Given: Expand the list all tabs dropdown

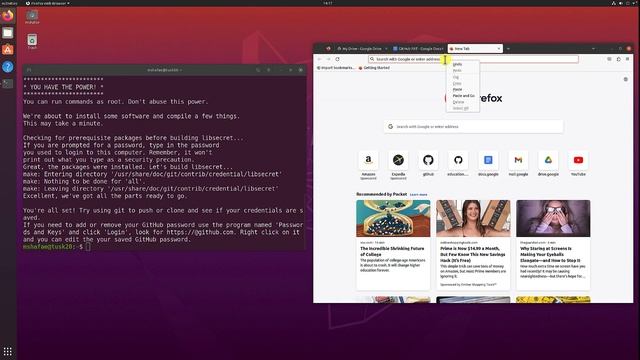Looking at the screenshot, I should tap(593, 49).
